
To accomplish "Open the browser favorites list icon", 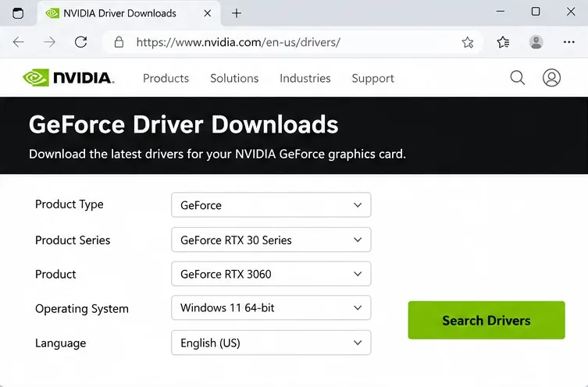I will pyautogui.click(x=503, y=42).
